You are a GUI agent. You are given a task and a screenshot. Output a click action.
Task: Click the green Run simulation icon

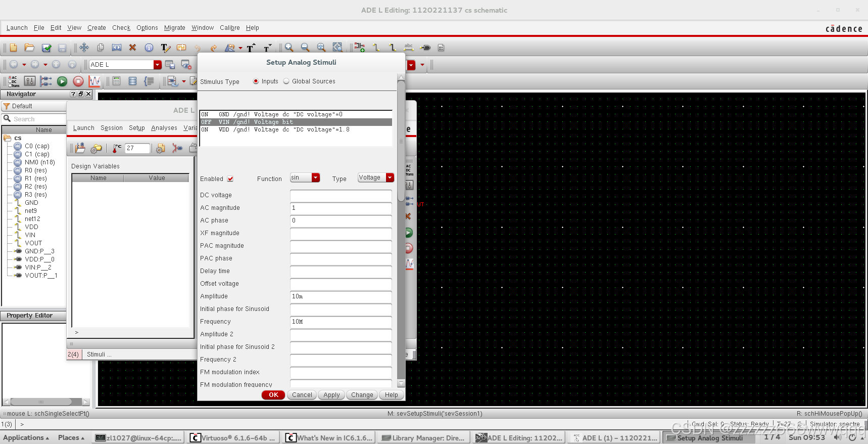click(x=62, y=81)
